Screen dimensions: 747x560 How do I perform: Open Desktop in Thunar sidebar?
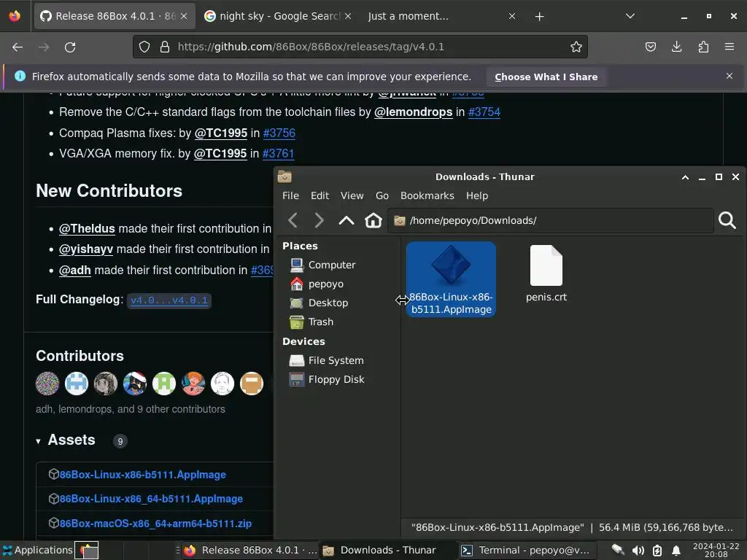320,303
